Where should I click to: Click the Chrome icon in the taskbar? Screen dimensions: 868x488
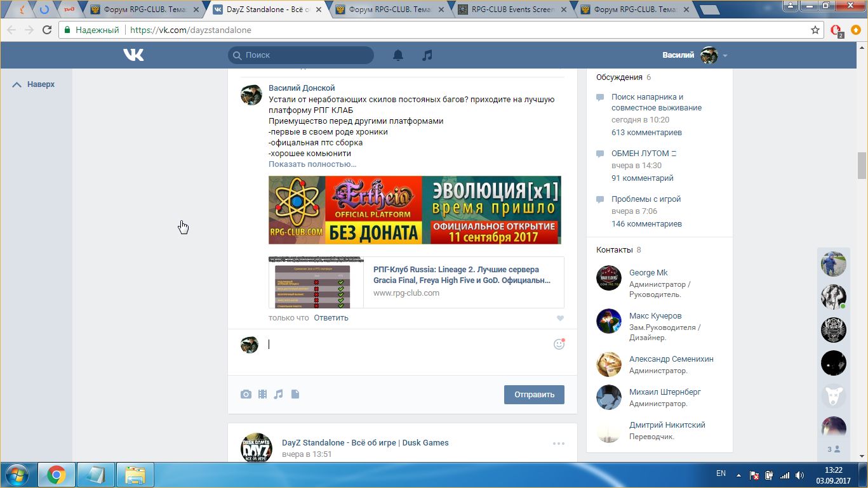[x=57, y=475]
